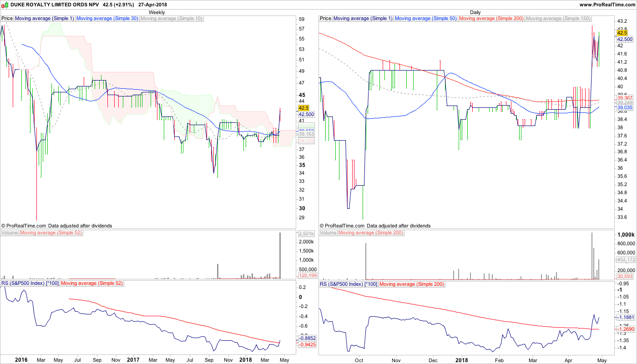Select Daily Moving average (Simple 1) label
The width and height of the screenshot is (637, 364).
(363, 19)
